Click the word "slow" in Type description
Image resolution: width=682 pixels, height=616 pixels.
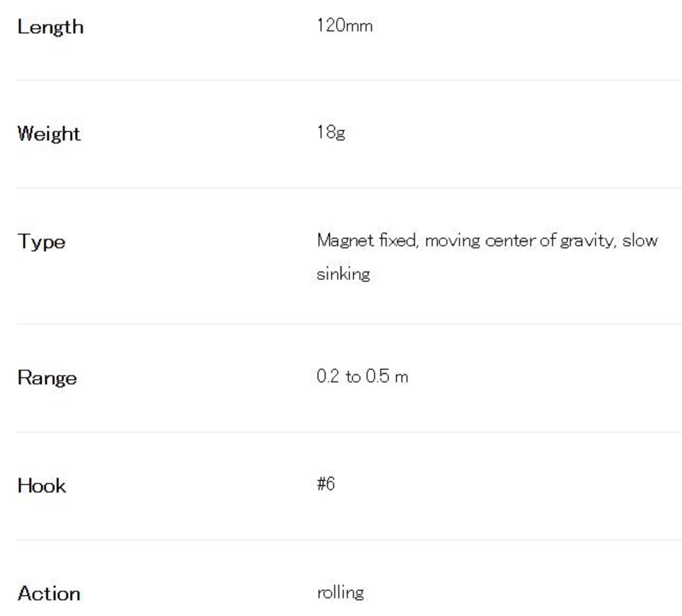coord(640,241)
